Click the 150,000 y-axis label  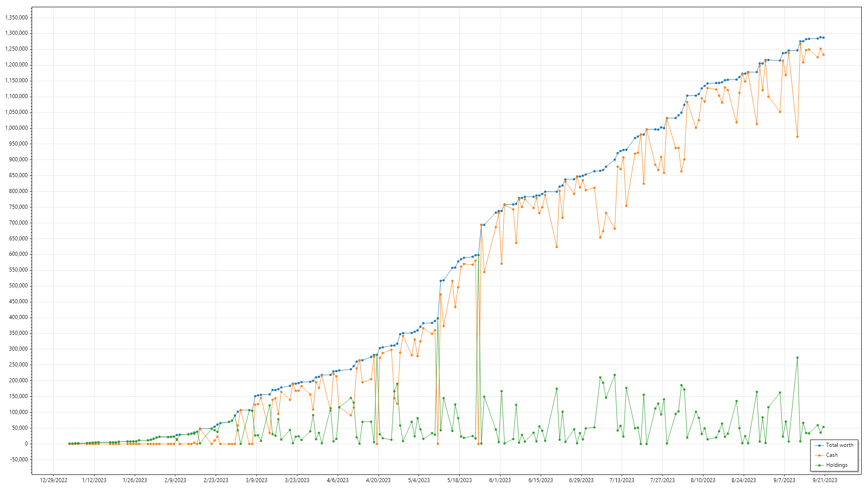(19, 397)
